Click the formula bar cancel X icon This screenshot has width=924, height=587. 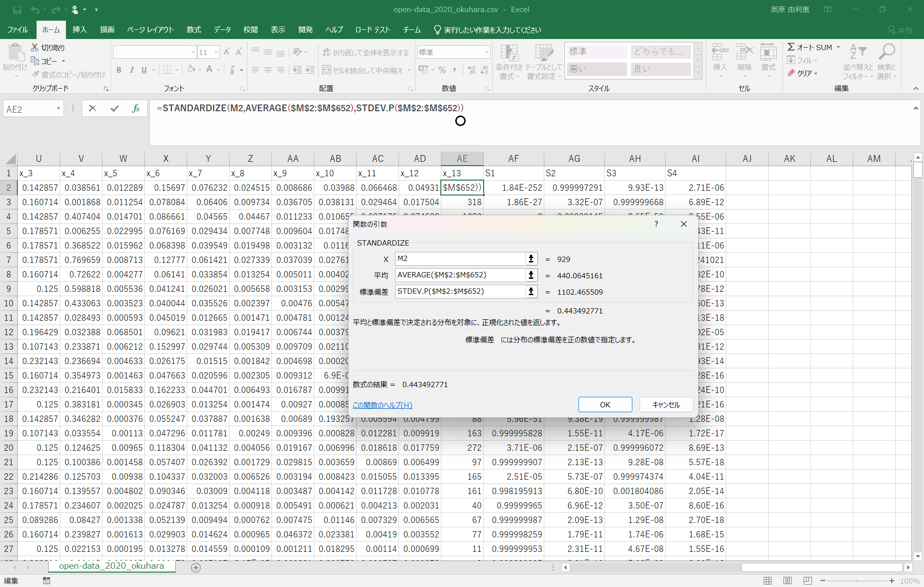pos(92,109)
